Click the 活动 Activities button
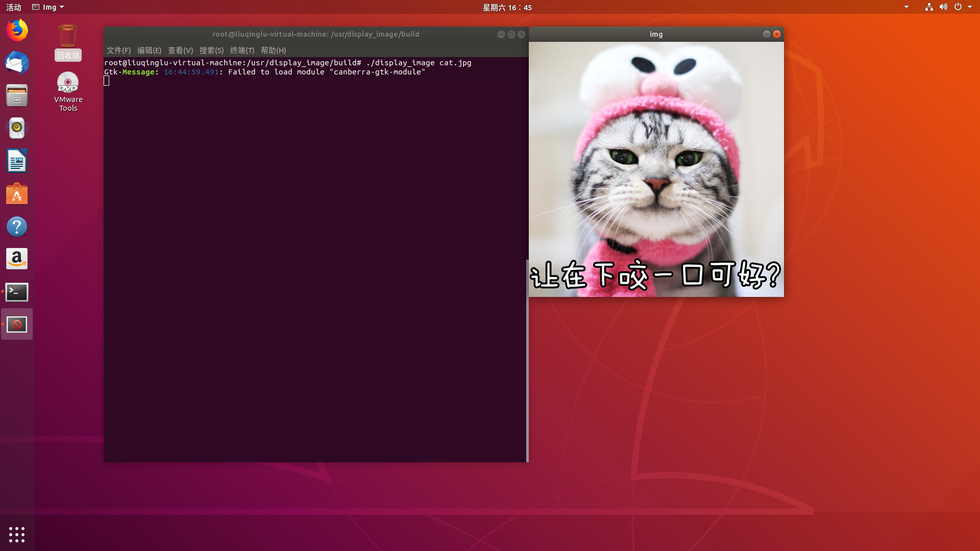Screen dimensions: 980x551 point(14,7)
